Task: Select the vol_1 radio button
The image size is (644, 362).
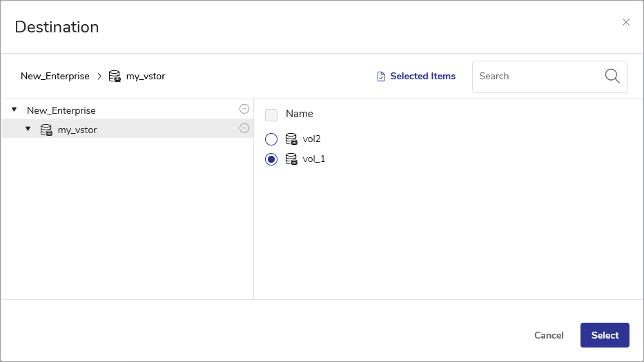Action: coord(271,159)
